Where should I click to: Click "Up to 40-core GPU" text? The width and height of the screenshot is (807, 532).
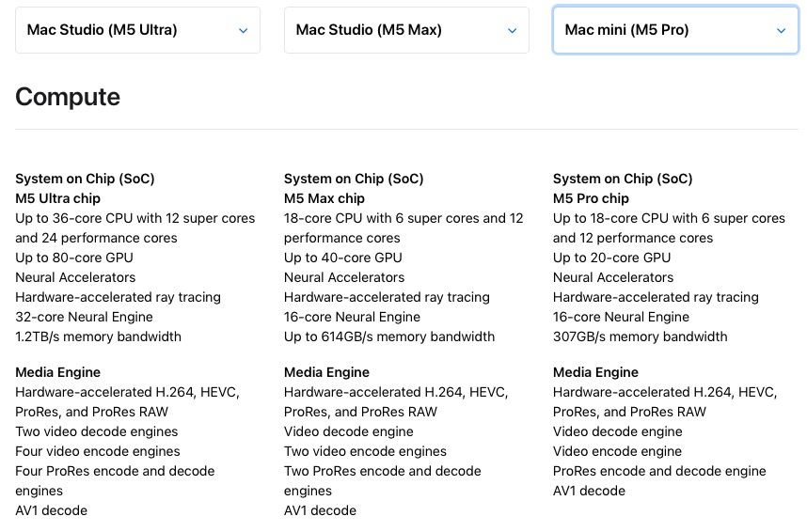click(342, 258)
